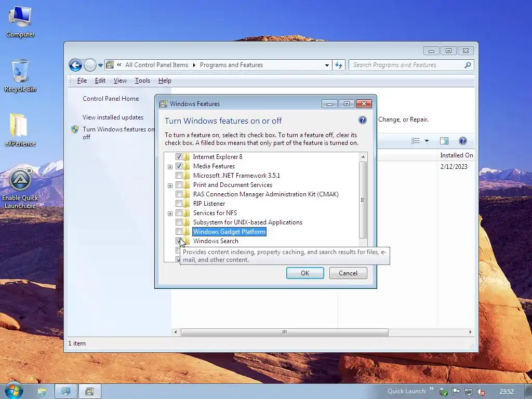Enable Microsoft .NET Framework 3.5.1 checkbox
The image size is (532, 399).
(x=179, y=176)
